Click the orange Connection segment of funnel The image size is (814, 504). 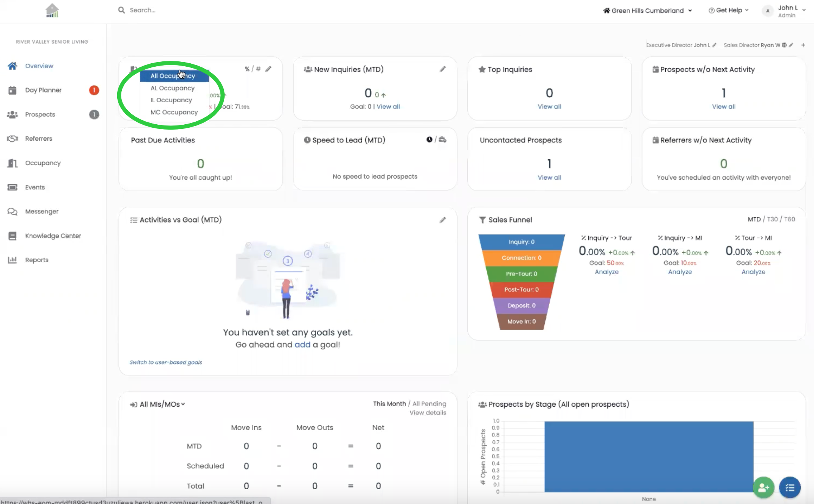(x=522, y=258)
